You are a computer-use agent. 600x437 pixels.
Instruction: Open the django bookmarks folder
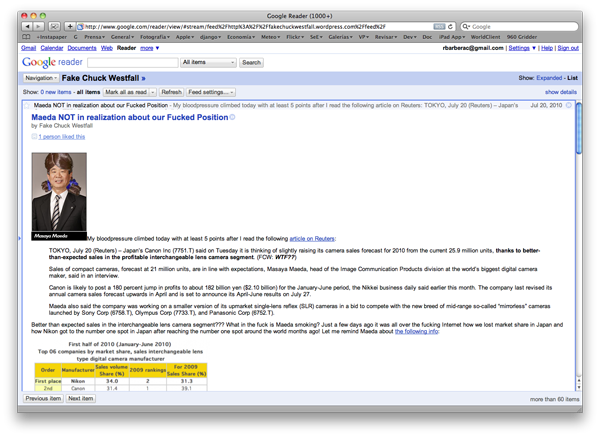coord(210,37)
